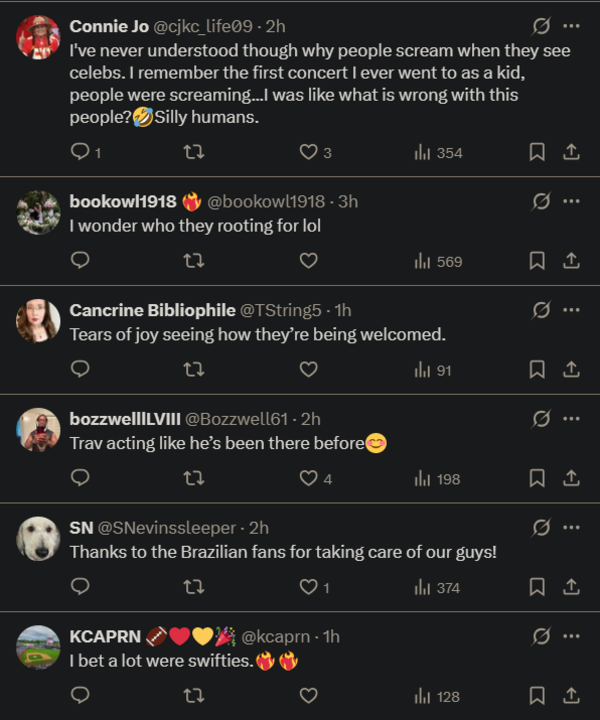Like Connie Jo's tweet
Screen dimensions: 600x720
coord(309,152)
